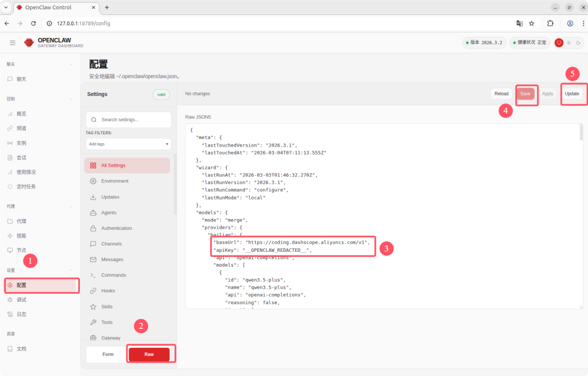Select Authentication settings category
This screenshot has width=588, height=376.
tap(116, 228)
